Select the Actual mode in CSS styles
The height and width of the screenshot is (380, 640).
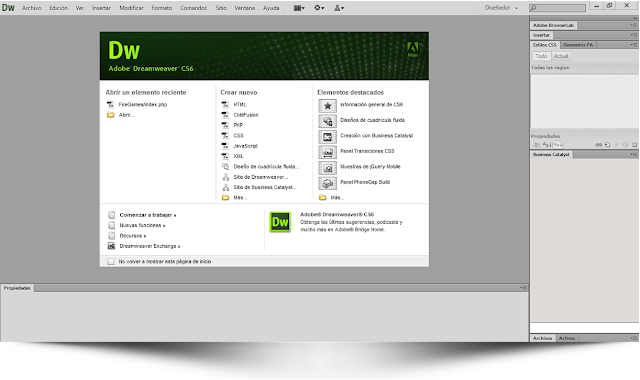[x=561, y=56]
